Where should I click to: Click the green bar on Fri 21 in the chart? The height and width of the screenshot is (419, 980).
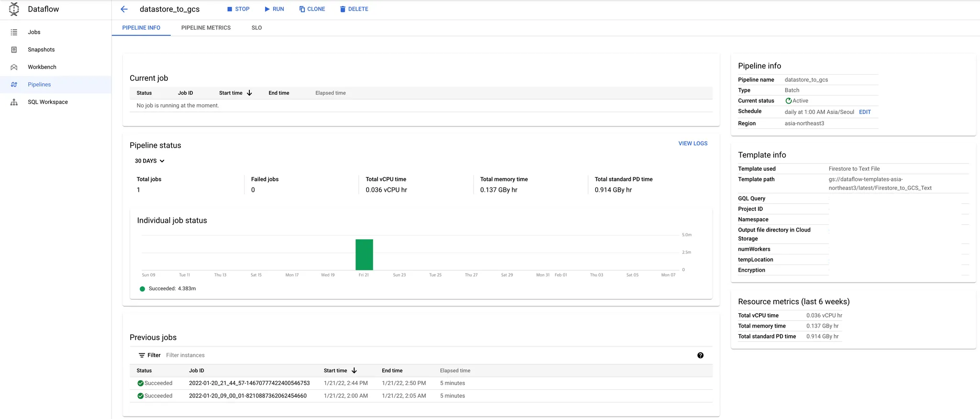[x=364, y=254]
